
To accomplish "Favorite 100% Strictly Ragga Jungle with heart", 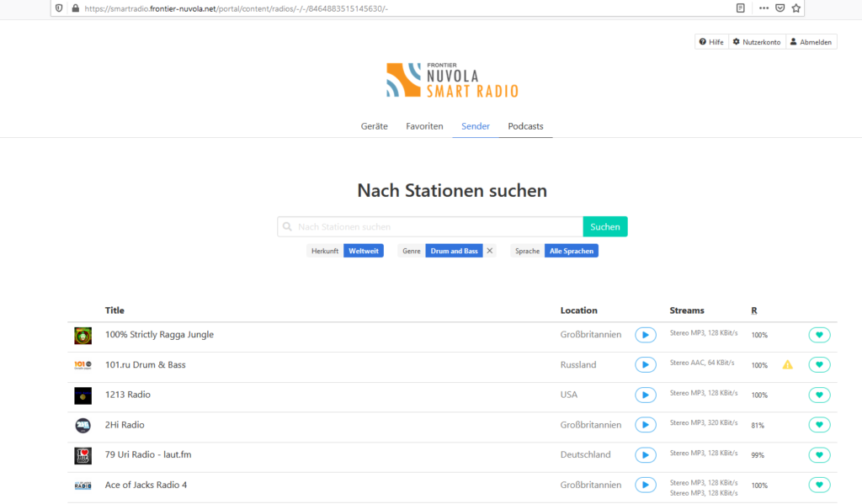I will (x=819, y=335).
